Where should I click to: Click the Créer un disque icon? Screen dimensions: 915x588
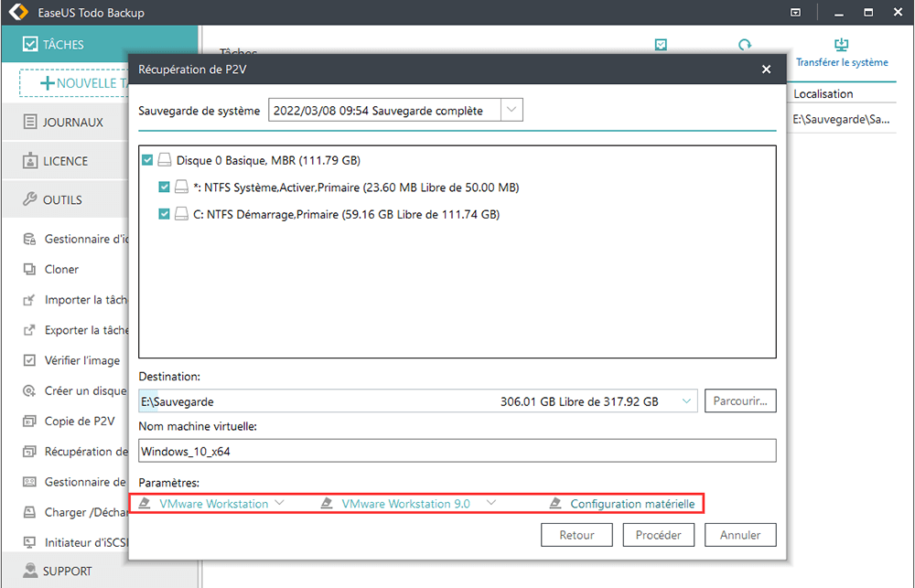29,390
